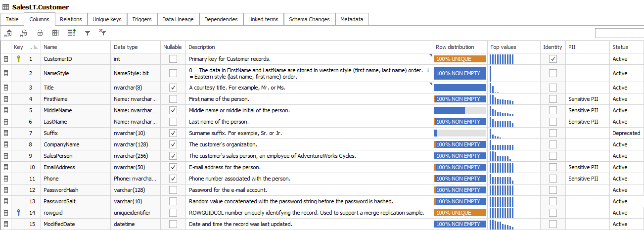Open the Schema Changes tab
The image size is (644, 230).
(309, 19)
